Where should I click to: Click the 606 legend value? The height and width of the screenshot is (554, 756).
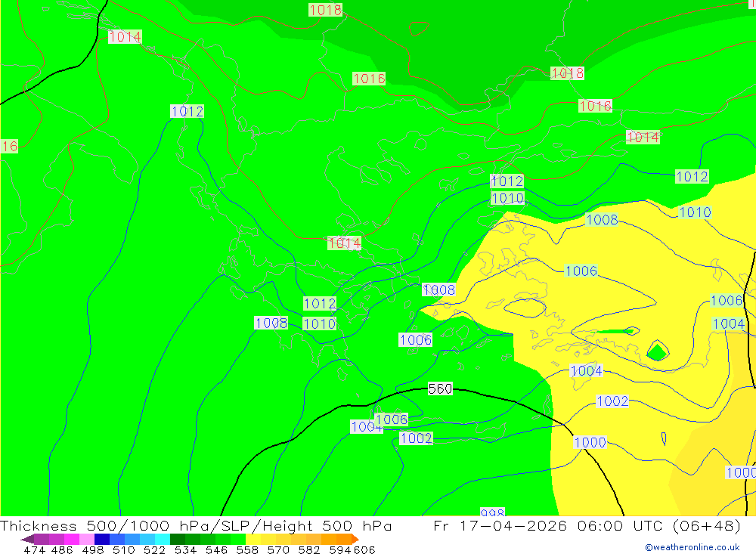point(364,549)
